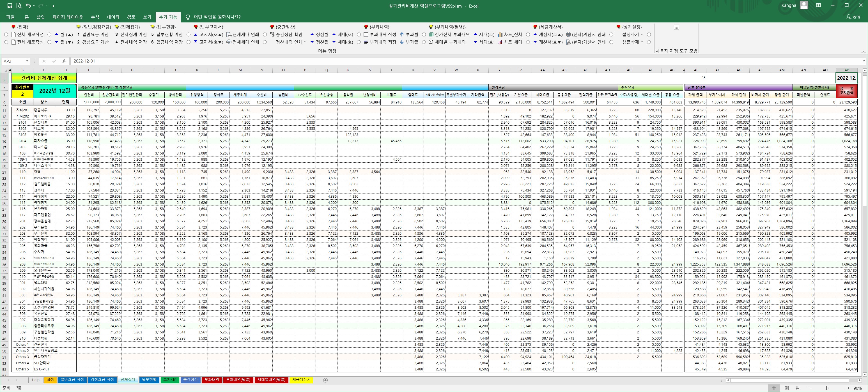Click 일반요금 계산 command
Image resolution: width=868 pixels, height=392 pixels.
pyautogui.click(x=93, y=34)
